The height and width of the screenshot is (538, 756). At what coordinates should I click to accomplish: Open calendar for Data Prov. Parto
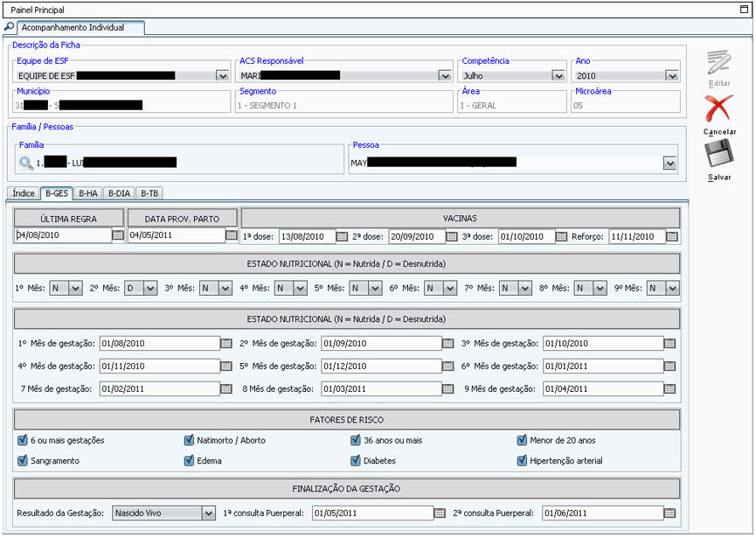232,235
